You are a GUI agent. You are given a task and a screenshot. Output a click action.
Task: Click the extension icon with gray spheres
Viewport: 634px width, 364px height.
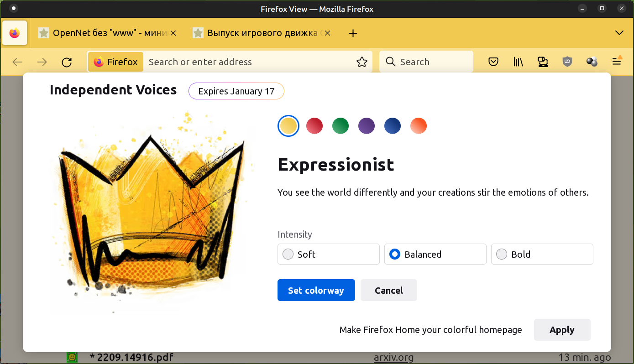(592, 62)
